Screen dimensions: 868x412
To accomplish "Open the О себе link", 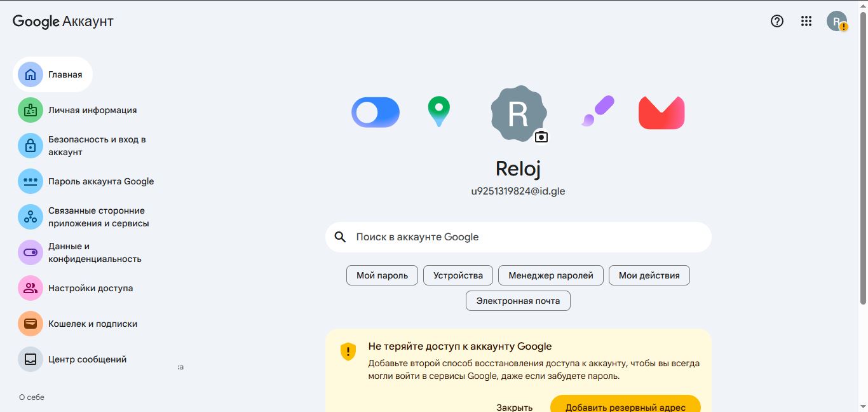I will click(x=31, y=397).
